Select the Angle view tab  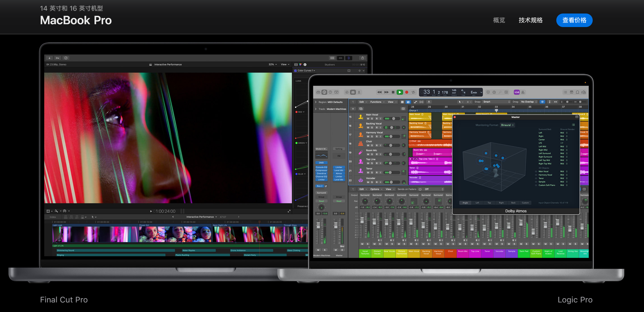465,203
